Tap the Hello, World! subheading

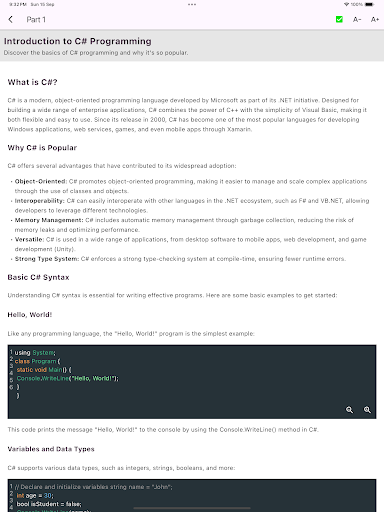30,315
